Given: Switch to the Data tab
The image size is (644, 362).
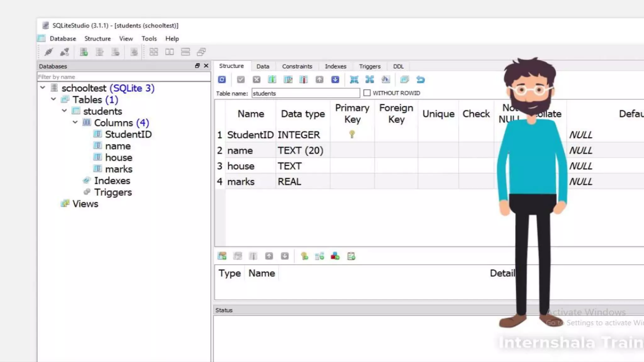Looking at the screenshot, I should click(x=263, y=66).
